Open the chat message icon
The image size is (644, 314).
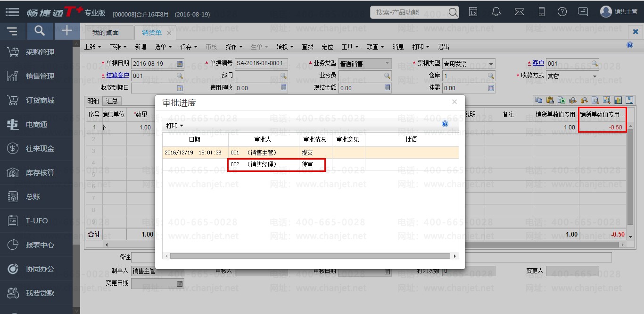(583, 12)
